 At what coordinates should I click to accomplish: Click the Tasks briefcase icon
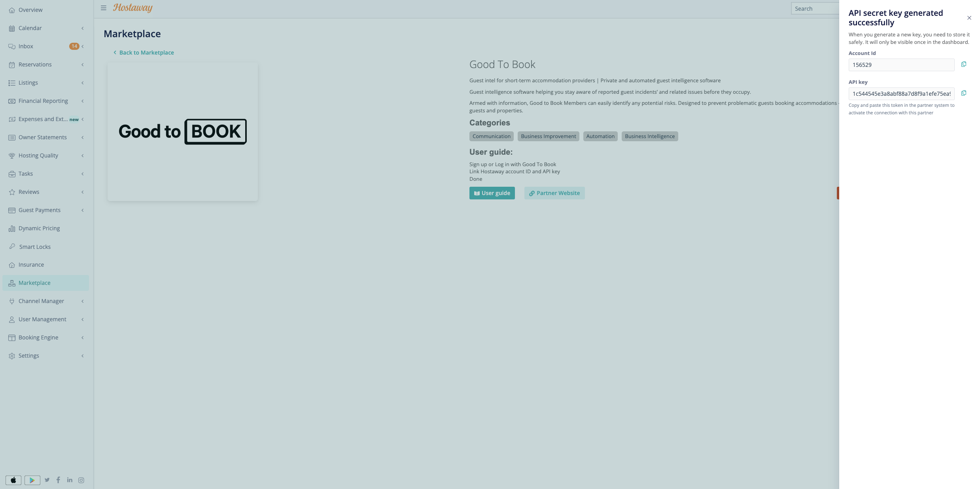pos(12,174)
